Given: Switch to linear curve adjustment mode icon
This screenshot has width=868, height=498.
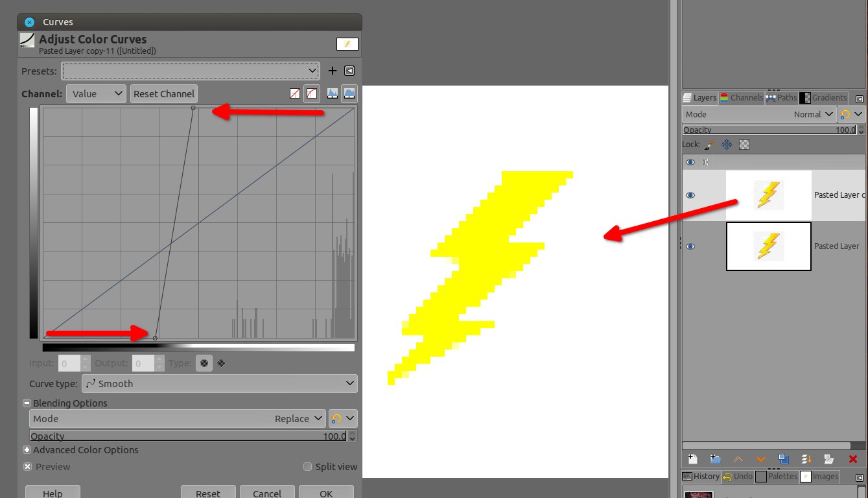Looking at the screenshot, I should click(295, 94).
